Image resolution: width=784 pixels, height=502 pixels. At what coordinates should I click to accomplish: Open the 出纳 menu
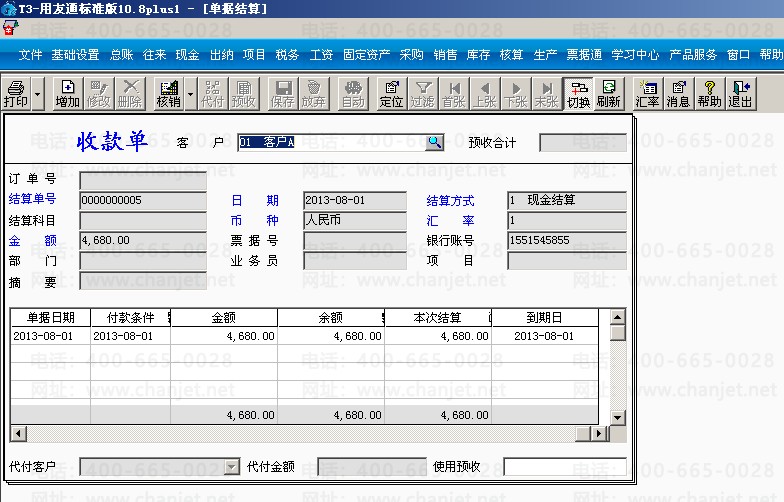click(x=222, y=54)
